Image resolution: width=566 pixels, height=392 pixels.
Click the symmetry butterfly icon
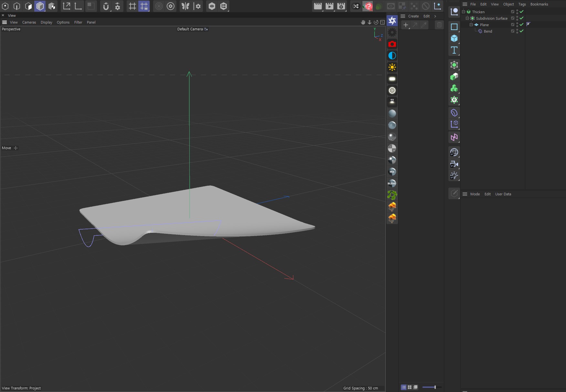185,6
